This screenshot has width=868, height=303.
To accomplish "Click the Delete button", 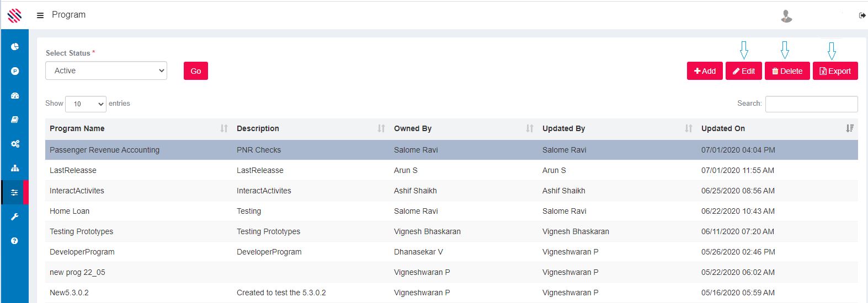I will pyautogui.click(x=787, y=71).
